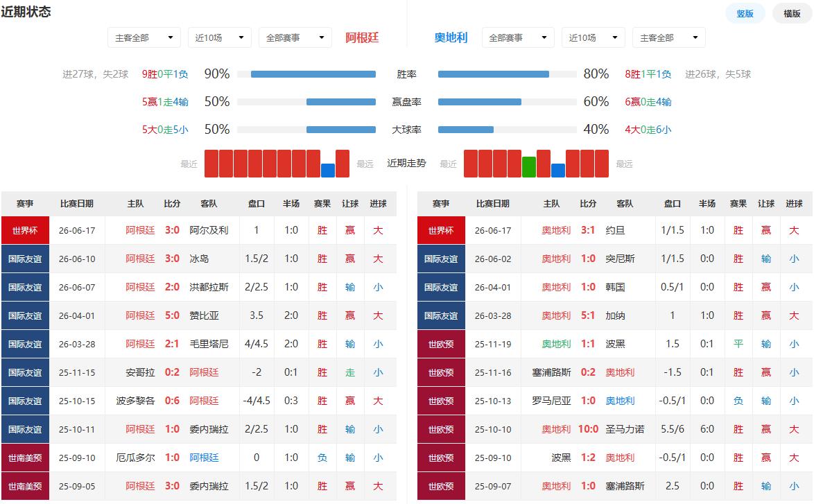
Task: Click Austria's 进26球，失5球 summary
Action: pyautogui.click(x=718, y=74)
